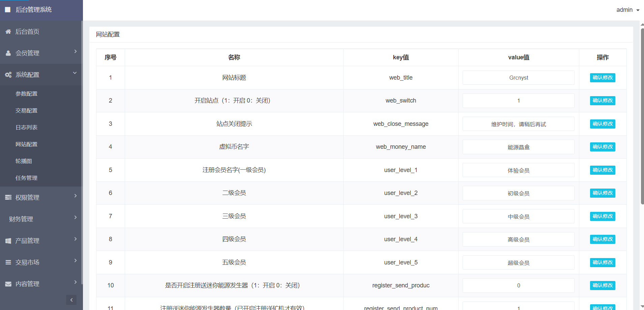Confirm modification for web_title row
644x310 pixels.
coord(602,78)
